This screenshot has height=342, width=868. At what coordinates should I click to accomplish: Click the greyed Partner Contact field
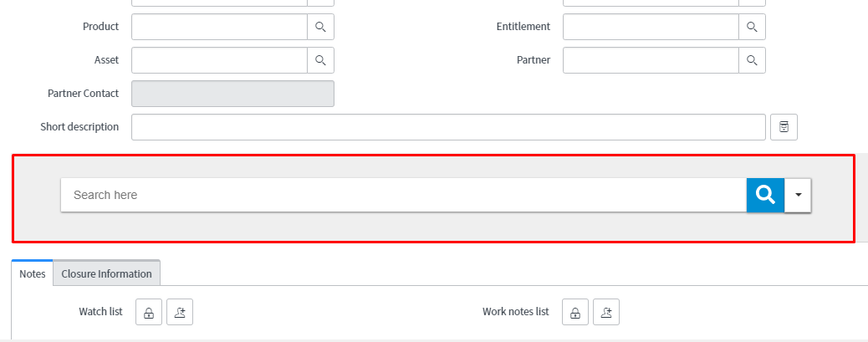pyautogui.click(x=232, y=94)
